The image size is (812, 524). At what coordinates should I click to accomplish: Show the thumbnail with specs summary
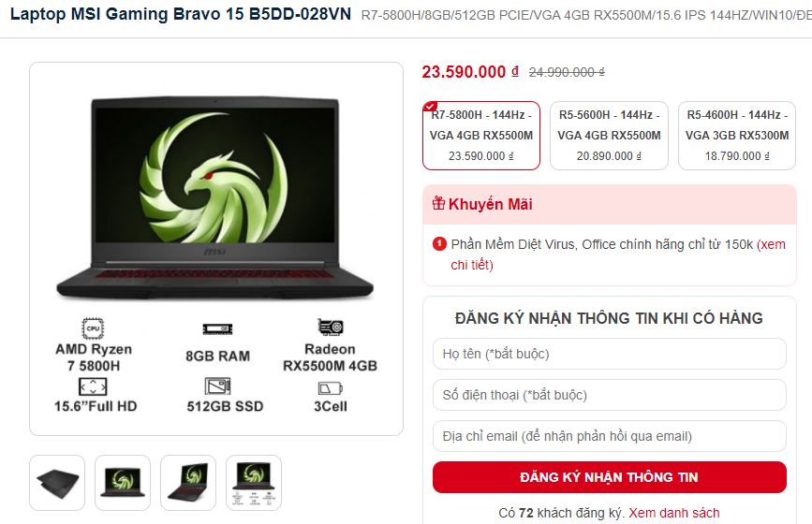point(254,483)
